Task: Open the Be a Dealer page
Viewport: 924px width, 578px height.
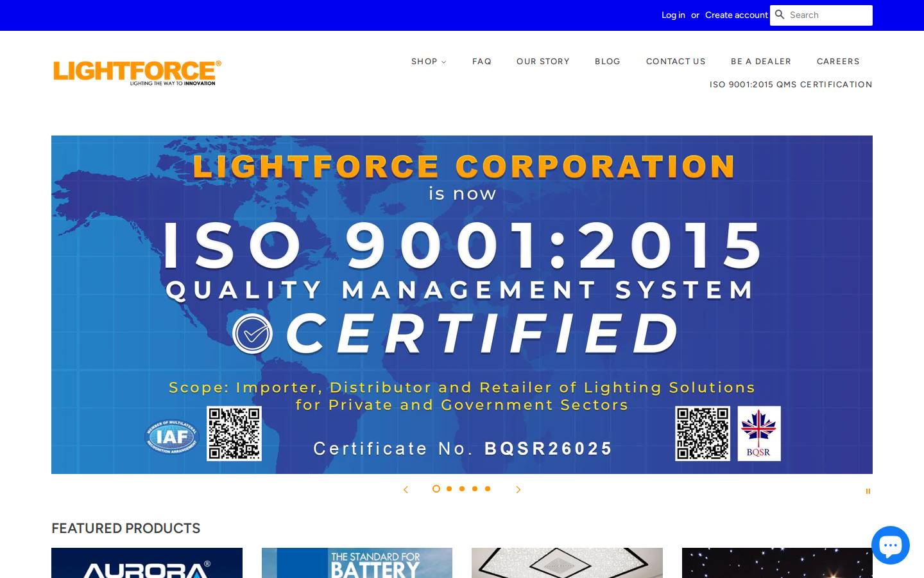Action: coord(761,62)
